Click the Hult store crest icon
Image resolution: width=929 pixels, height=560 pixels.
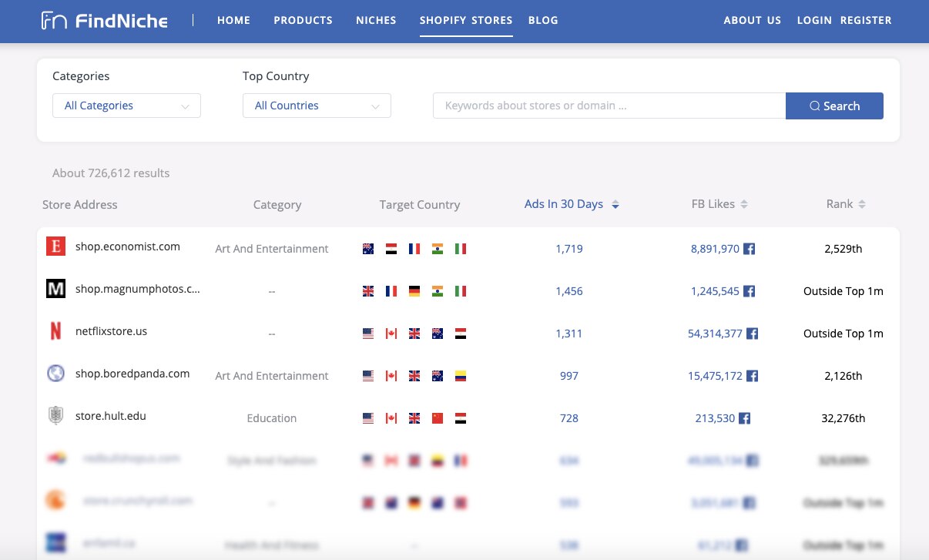point(55,416)
